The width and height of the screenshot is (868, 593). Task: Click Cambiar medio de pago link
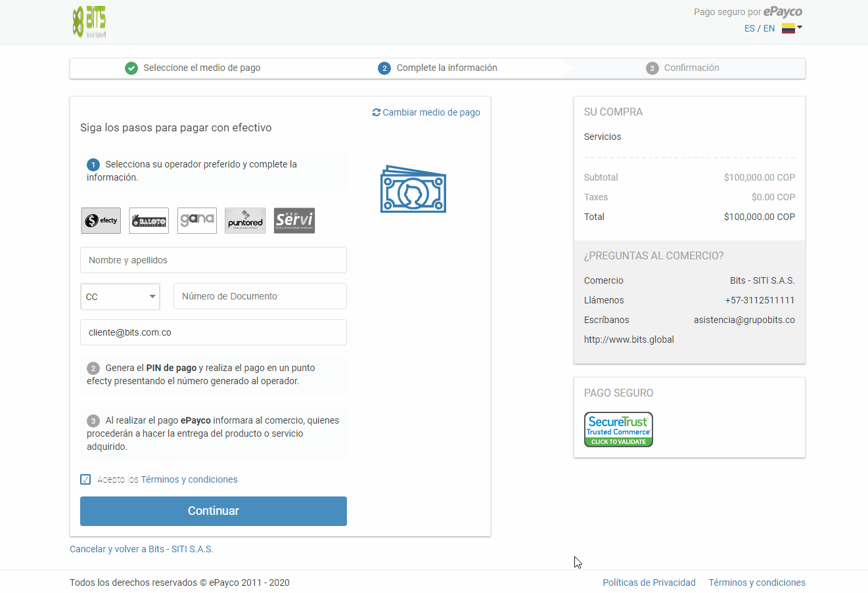click(431, 112)
